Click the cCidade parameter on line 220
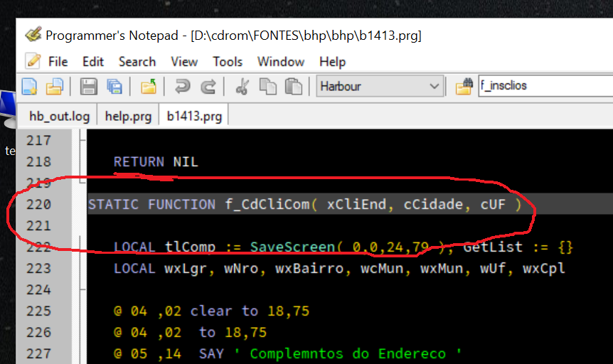 pyautogui.click(x=433, y=205)
